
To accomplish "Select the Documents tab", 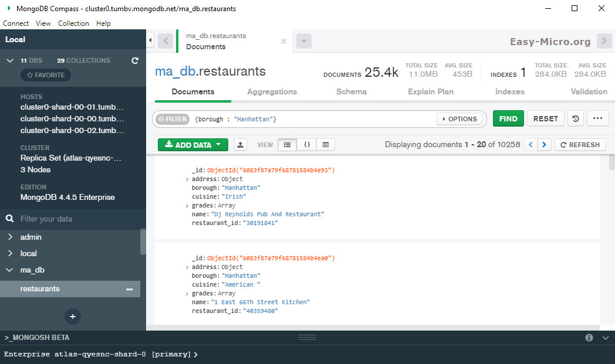I will click(193, 91).
